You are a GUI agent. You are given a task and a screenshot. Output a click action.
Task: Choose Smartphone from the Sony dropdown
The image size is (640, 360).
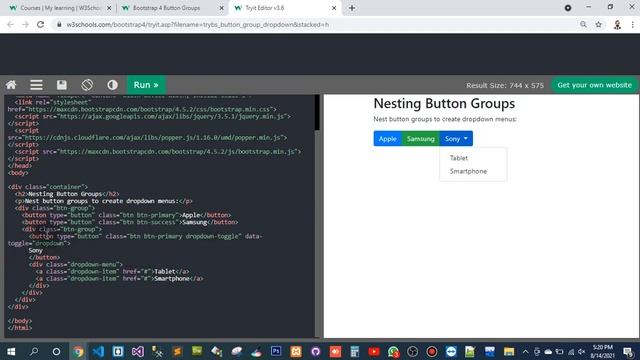(x=468, y=171)
